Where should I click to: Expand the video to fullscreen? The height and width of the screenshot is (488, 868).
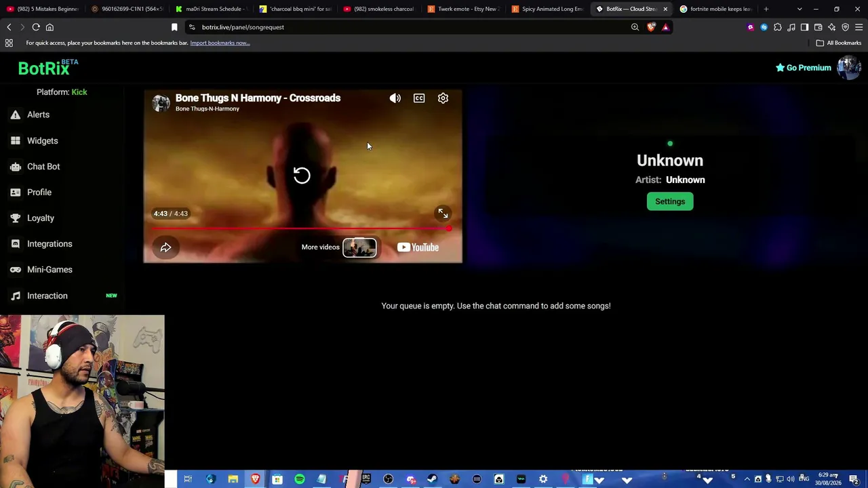[x=443, y=213]
